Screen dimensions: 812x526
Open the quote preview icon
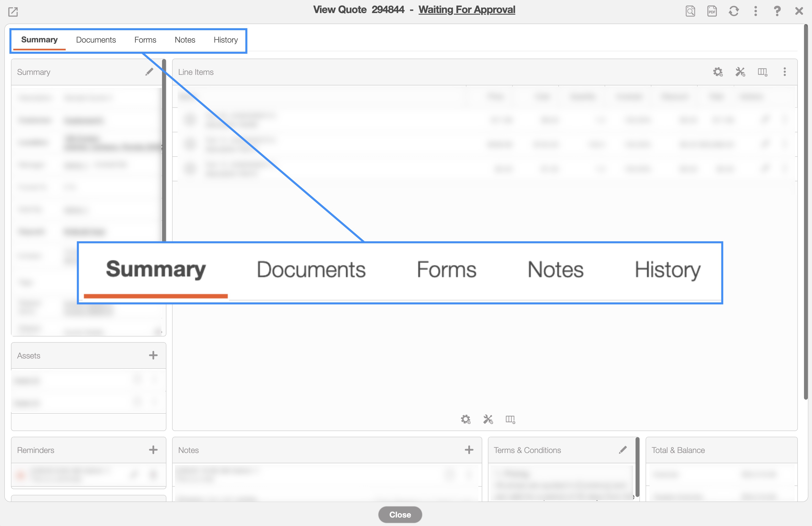[x=690, y=11]
